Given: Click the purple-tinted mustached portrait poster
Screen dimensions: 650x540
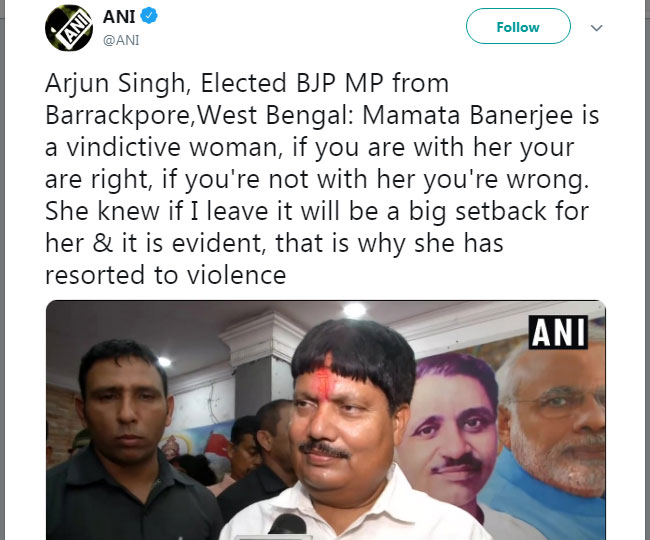Looking at the screenshot, I should click(x=452, y=425).
